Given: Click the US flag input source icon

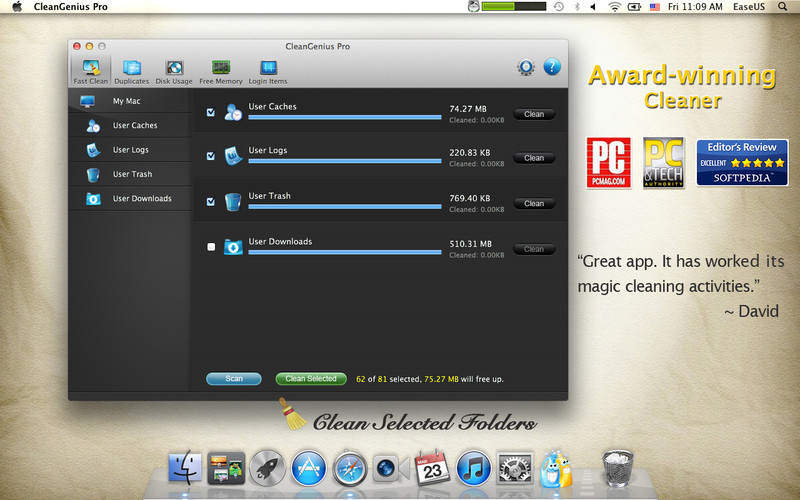Looking at the screenshot, I should 655,7.
